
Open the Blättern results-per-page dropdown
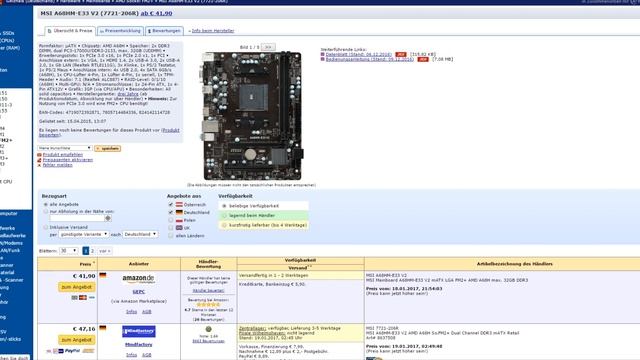pos(68,251)
